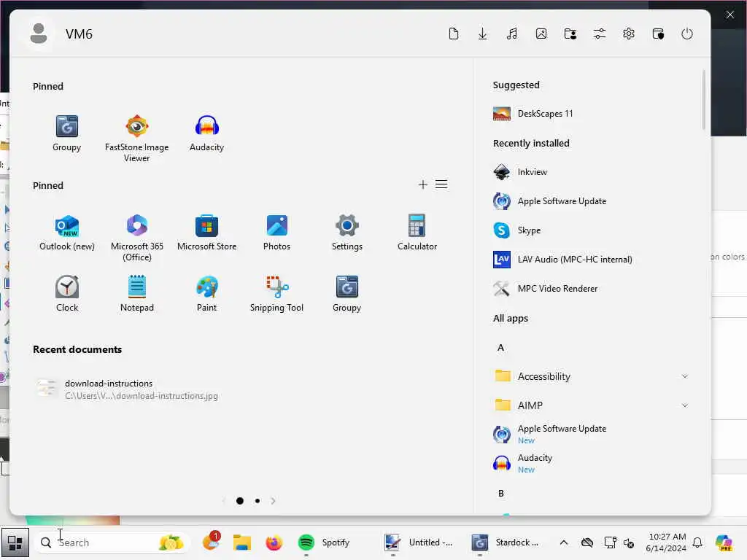Click the VM6 user avatar

click(x=39, y=34)
